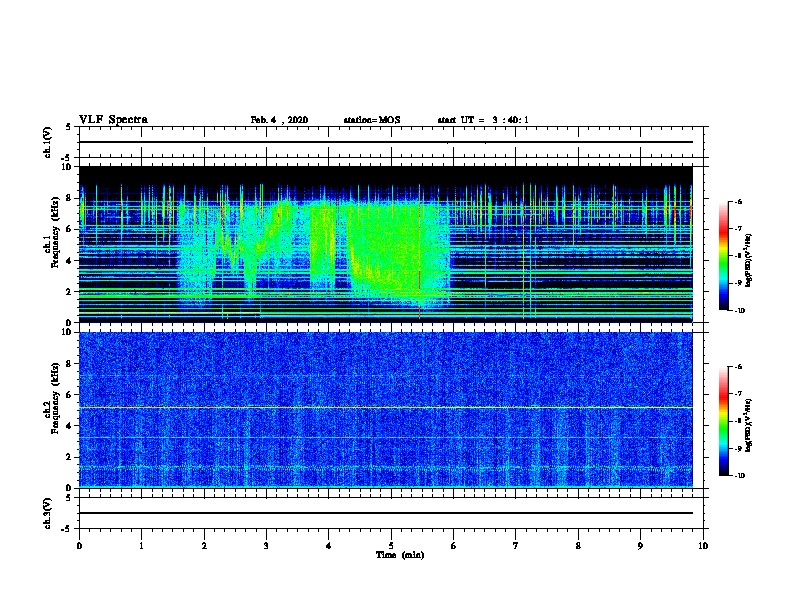Click the ch.3 voltage trace line
Image resolution: width=792 pixels, height=612 pixels.
tap(385, 513)
